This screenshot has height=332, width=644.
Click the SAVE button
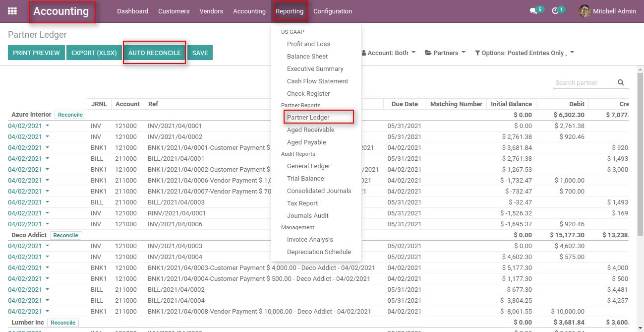coord(200,53)
